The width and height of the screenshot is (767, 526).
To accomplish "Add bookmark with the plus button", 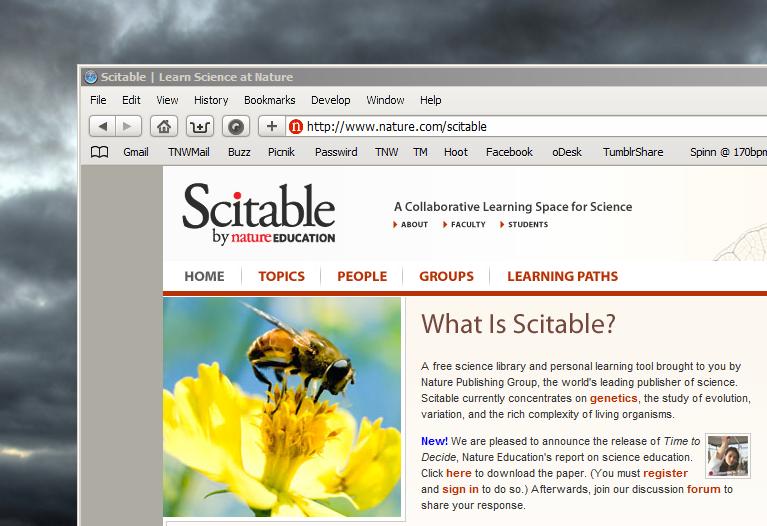I will [x=271, y=127].
